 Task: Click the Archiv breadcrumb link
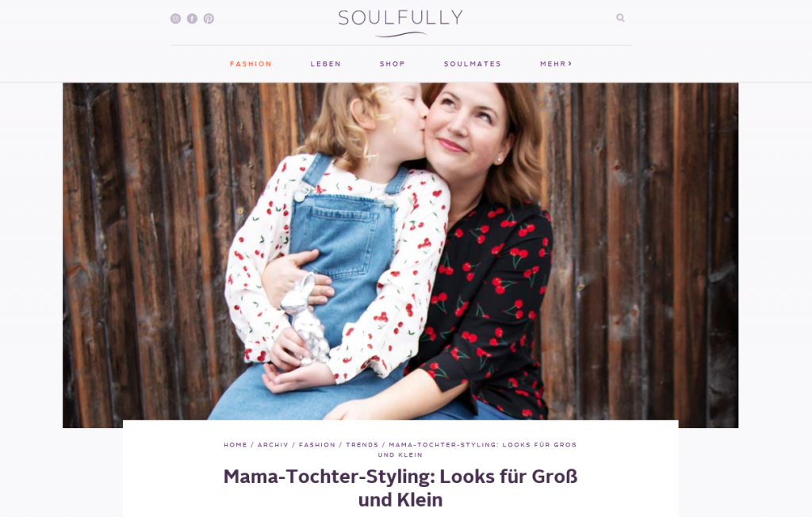tap(273, 445)
